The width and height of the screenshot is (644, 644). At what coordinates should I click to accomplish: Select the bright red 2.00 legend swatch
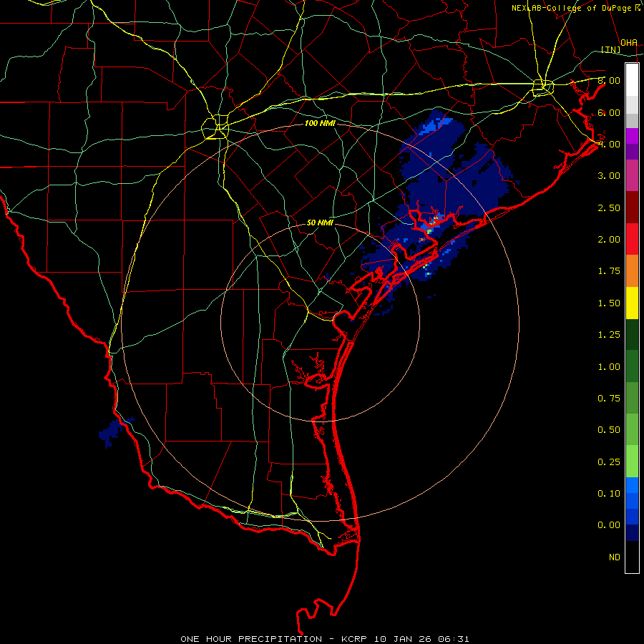pyautogui.click(x=632, y=239)
